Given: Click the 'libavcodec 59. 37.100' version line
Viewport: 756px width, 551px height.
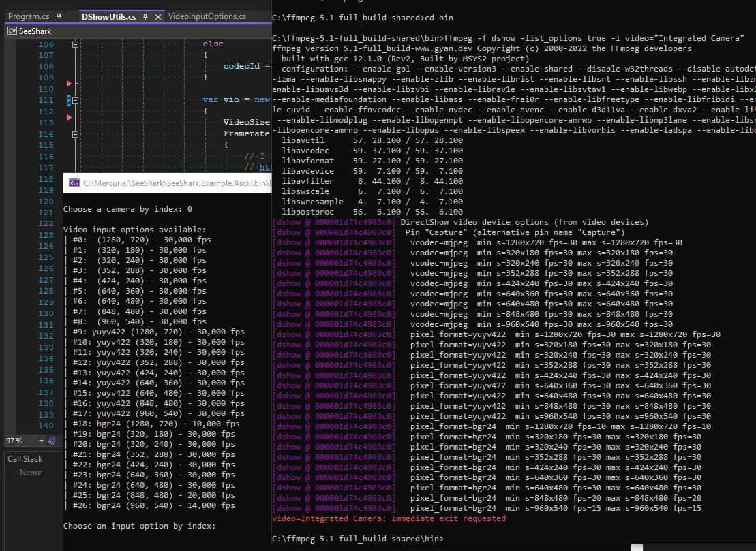Looking at the screenshot, I should point(372,151).
